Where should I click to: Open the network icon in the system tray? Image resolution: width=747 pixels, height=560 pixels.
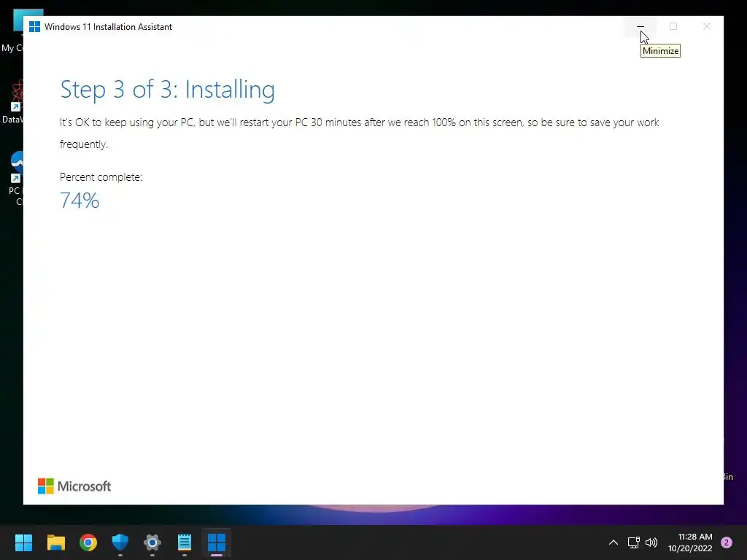(x=634, y=542)
